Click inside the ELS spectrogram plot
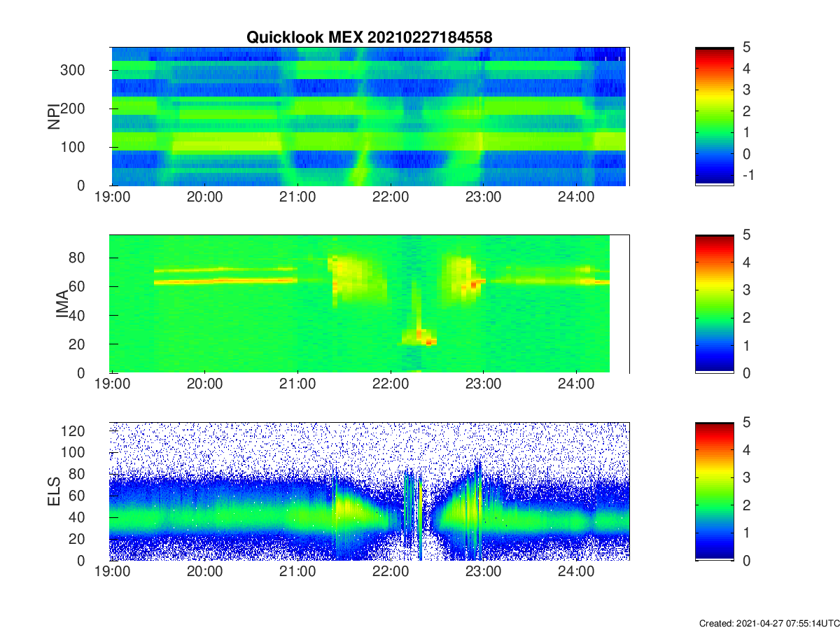Viewport: 840px width, 630px height. click(370, 491)
